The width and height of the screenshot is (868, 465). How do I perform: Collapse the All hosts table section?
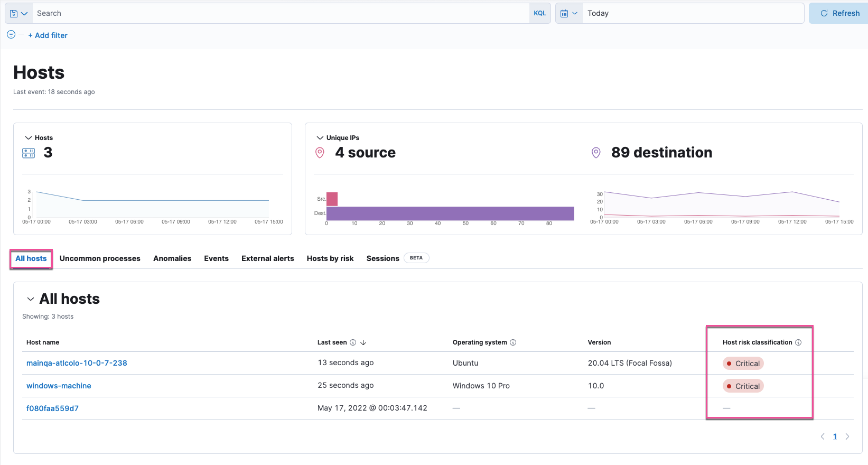(x=31, y=299)
